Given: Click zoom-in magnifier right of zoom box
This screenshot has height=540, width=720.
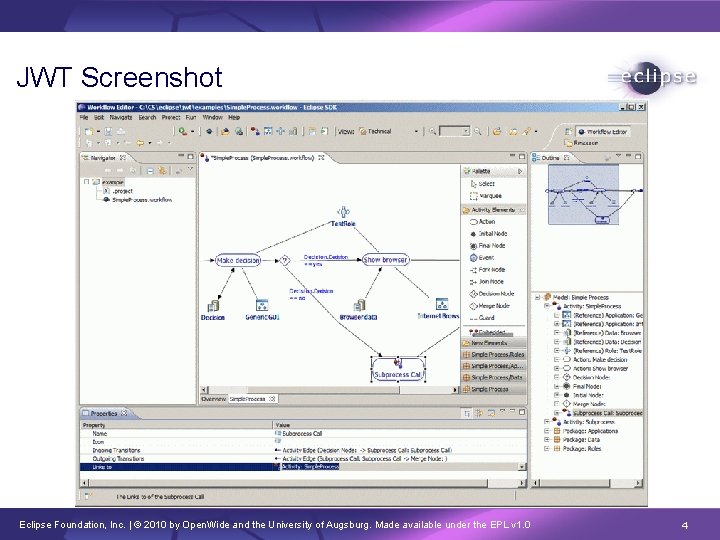Looking at the screenshot, I should 478,131.
